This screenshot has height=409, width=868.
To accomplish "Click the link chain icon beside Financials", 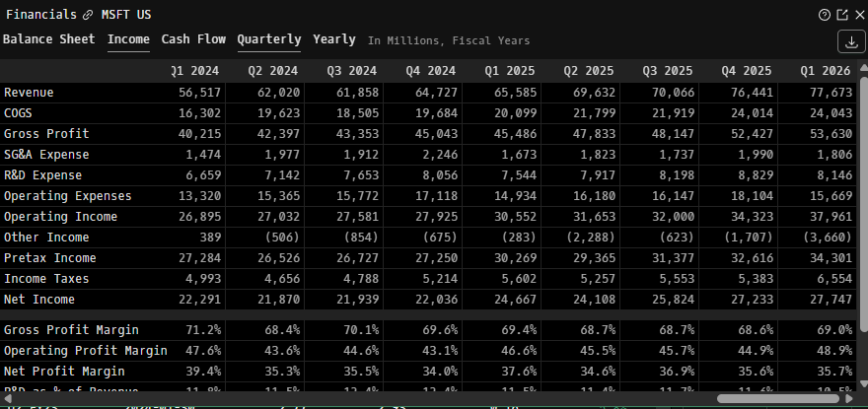I will point(89,15).
